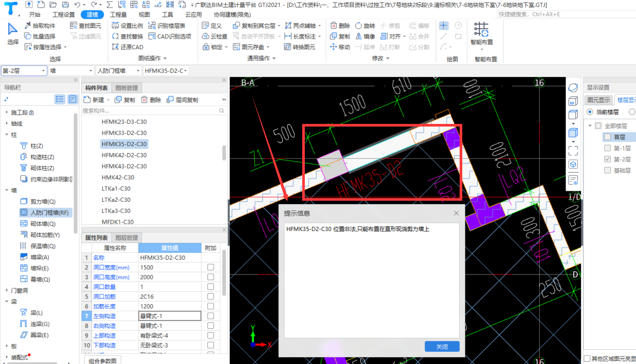This screenshot has width=636, height=364.
Task: Toggle checkbox for 洞口高度 row
Action: click(211, 277)
